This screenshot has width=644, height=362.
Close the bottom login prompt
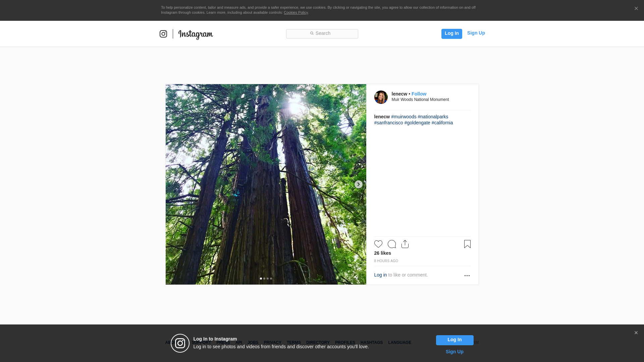point(636,333)
